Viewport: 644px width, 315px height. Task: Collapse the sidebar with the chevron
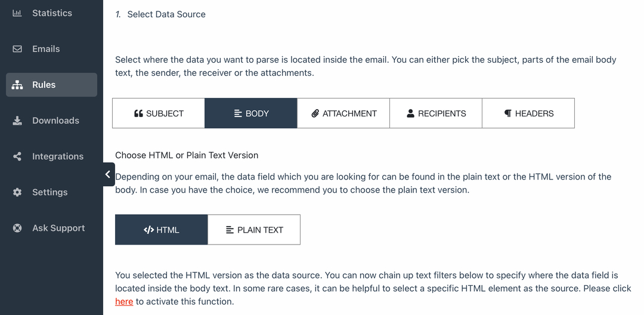[x=108, y=174]
